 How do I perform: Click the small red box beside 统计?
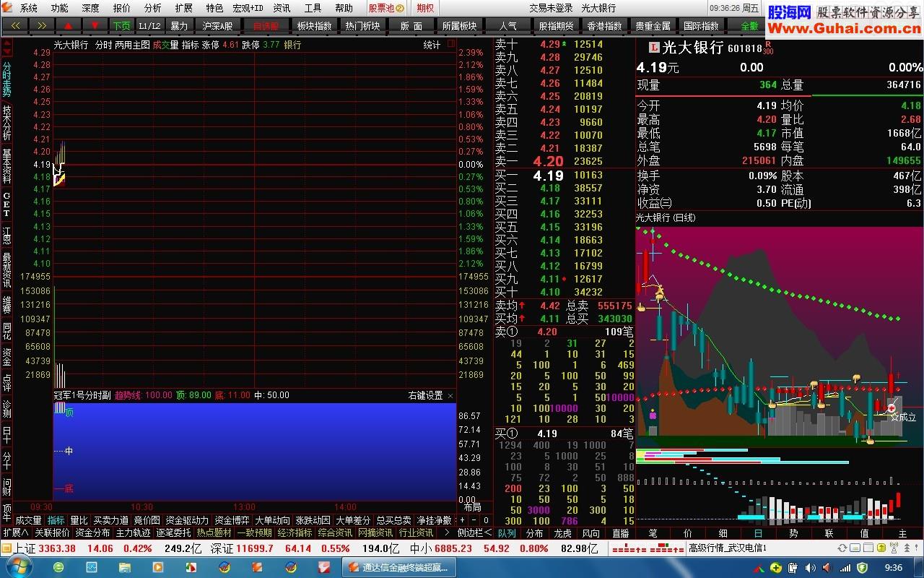coord(451,43)
